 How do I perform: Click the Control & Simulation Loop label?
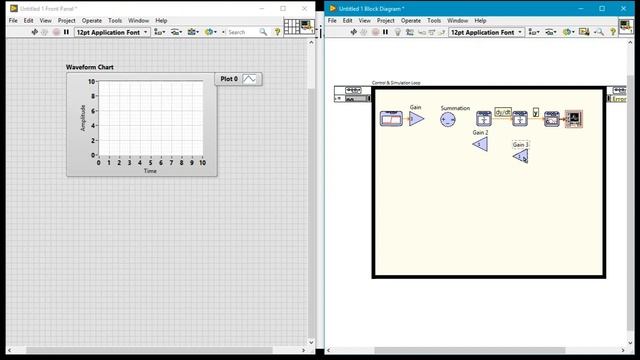(396, 83)
